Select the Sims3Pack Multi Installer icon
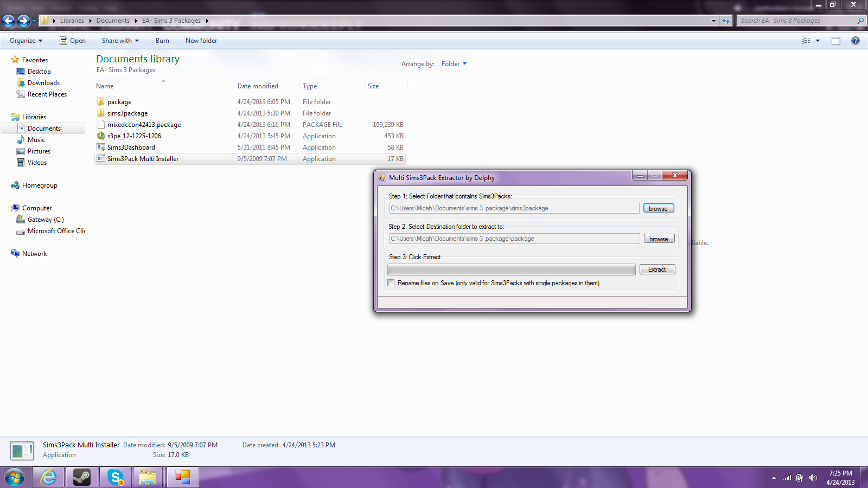The height and width of the screenshot is (488, 868). [x=101, y=158]
